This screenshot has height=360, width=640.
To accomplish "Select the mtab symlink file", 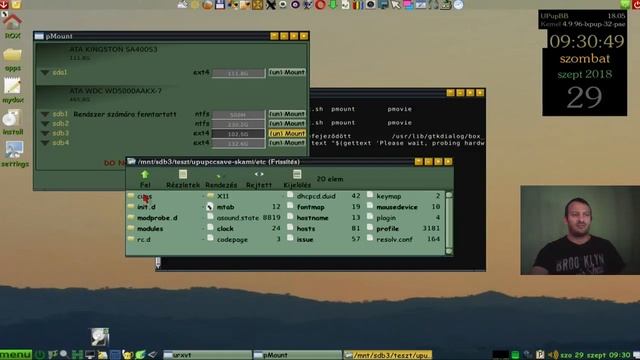I will click(x=225, y=207).
